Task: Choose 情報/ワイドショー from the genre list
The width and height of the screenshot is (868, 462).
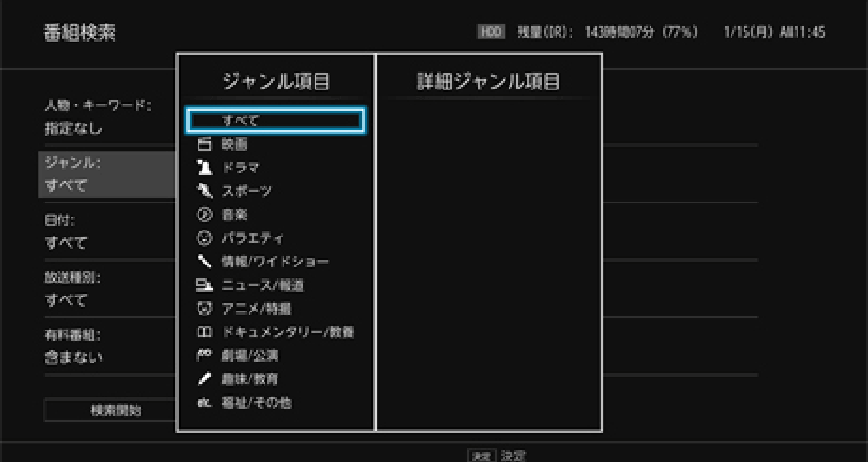Action: pos(274,261)
